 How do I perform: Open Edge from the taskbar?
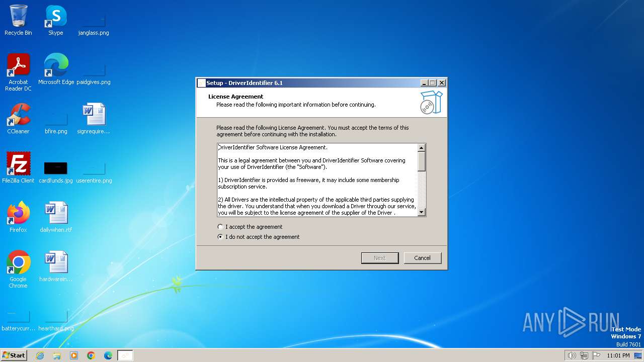108,355
